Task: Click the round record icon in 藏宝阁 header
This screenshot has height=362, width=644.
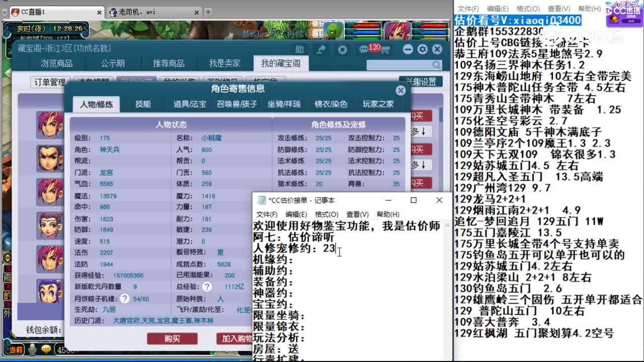Action: pyautogui.click(x=343, y=49)
